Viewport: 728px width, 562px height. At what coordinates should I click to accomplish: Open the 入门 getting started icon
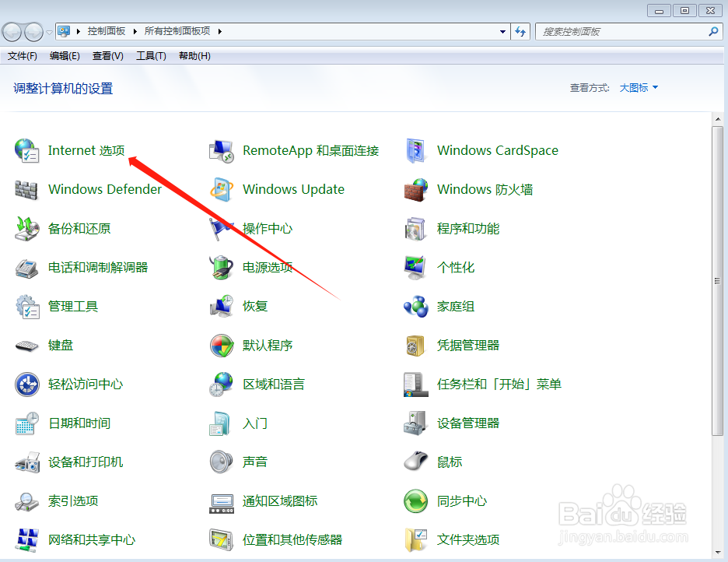click(221, 423)
